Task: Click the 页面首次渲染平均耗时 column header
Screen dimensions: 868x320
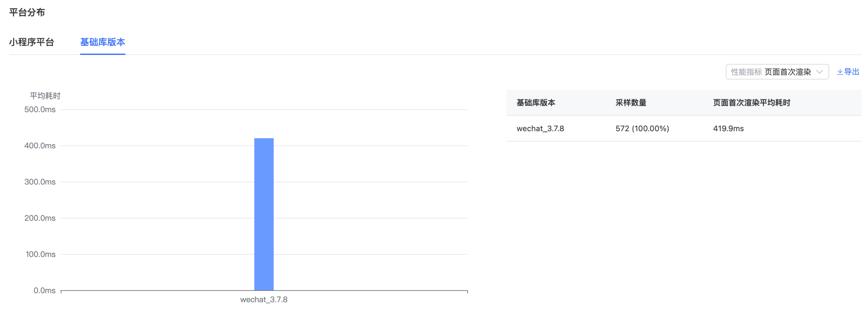Action: tap(751, 102)
